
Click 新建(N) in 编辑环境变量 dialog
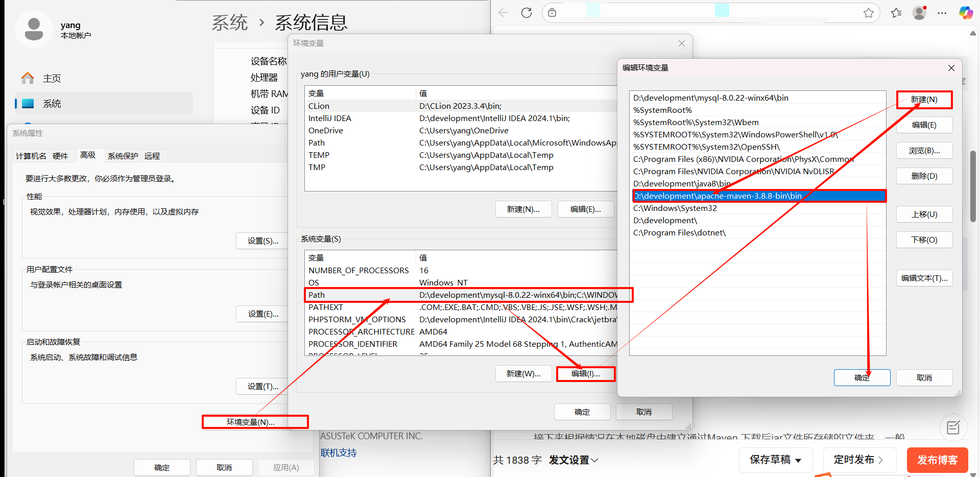click(924, 100)
